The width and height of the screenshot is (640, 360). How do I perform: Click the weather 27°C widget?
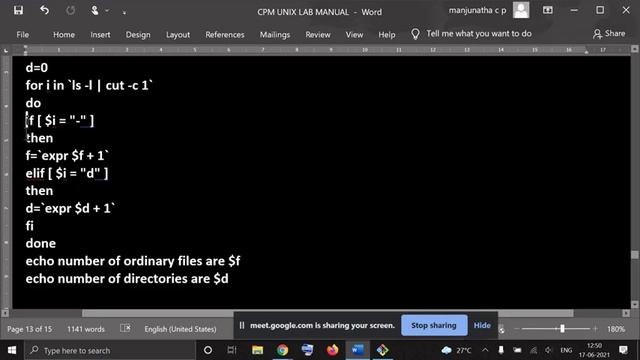457,350
